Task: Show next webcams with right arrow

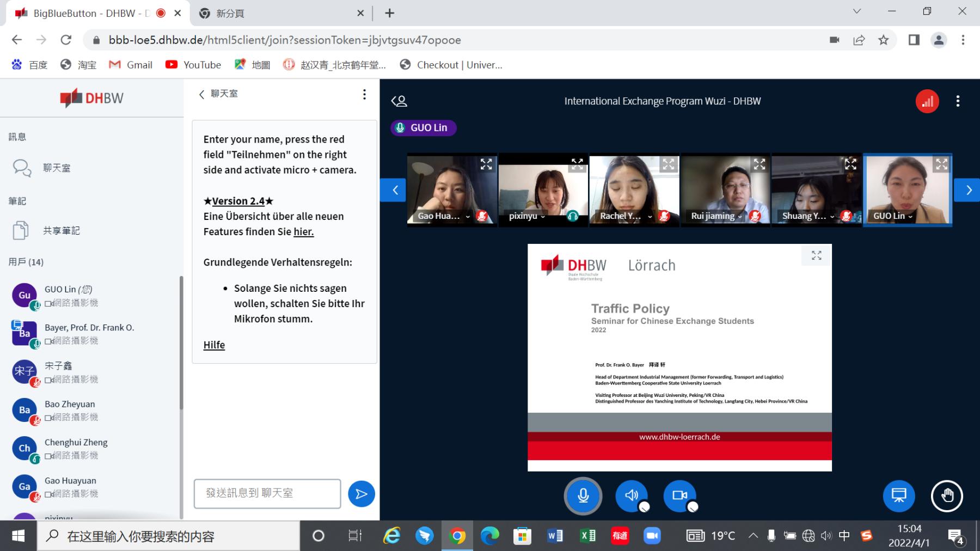Action: 968,190
